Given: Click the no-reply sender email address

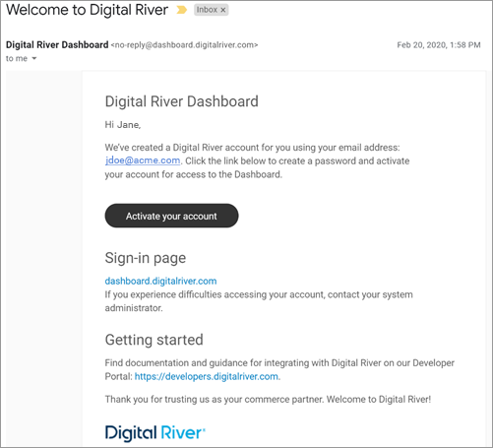Looking at the screenshot, I should point(185,45).
